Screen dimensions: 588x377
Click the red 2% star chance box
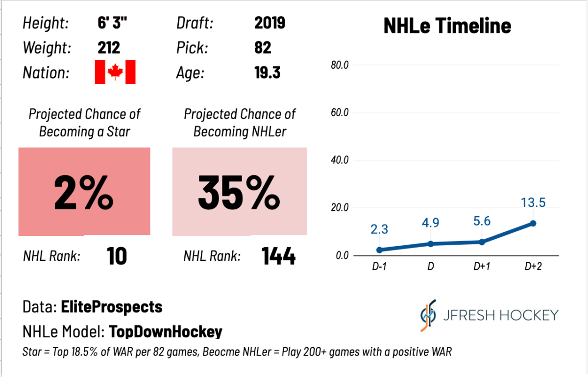pyautogui.click(x=84, y=191)
